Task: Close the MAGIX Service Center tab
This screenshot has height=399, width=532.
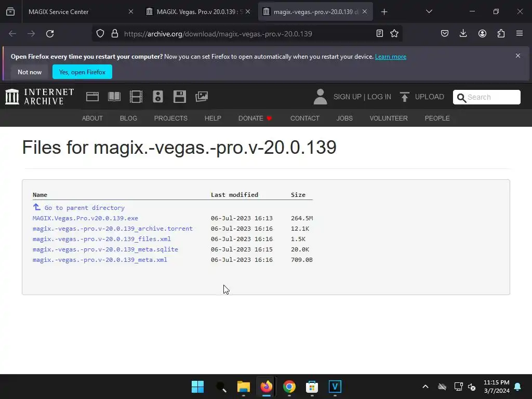Action: 131,11
